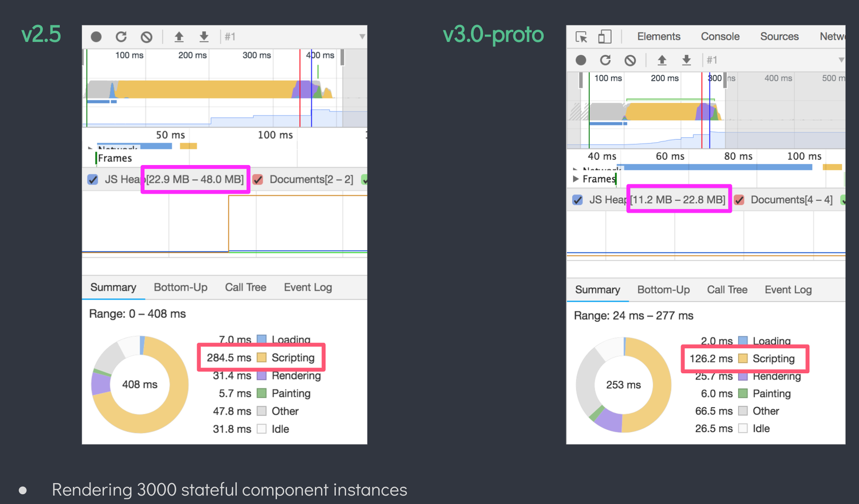This screenshot has height=504, width=859.
Task: Click the 408 ms donut chart center
Action: pos(140,385)
